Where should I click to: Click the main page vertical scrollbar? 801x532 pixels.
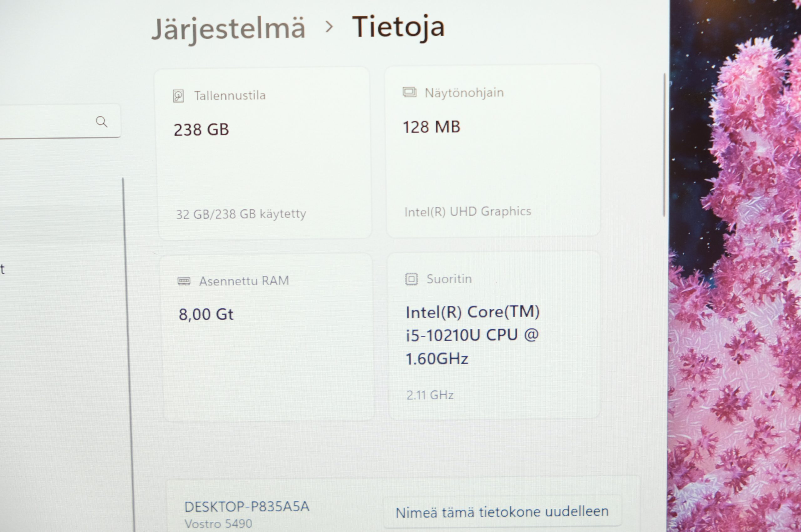(665, 145)
